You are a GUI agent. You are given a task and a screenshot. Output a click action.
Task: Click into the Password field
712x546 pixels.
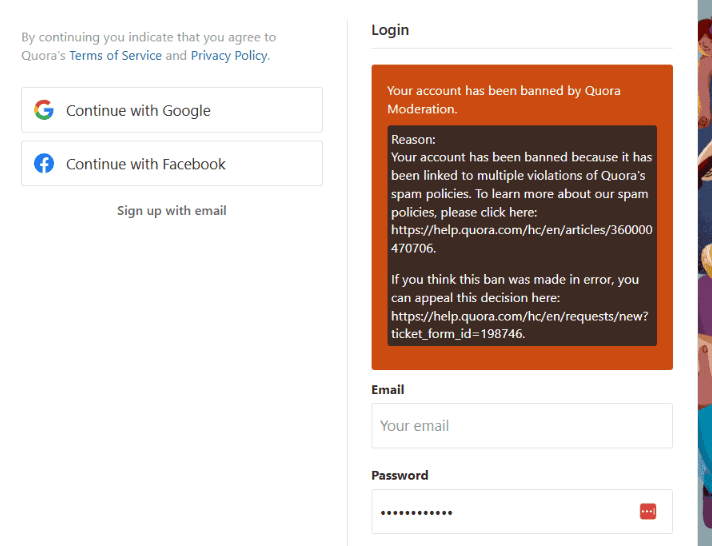point(522,511)
